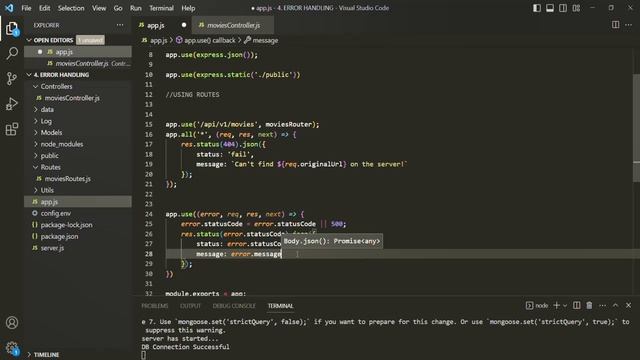Maximize panel with up chevron
Image resolution: width=640 pixels, height=360 pixels.
[x=615, y=305]
